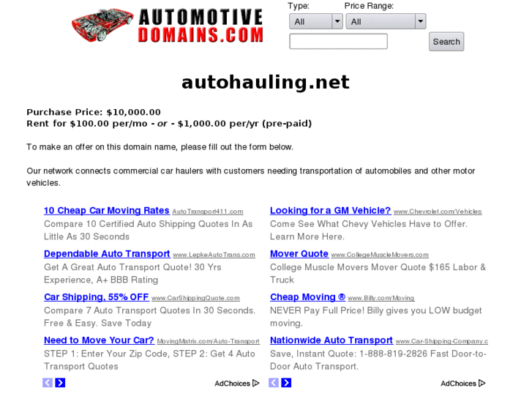Click next arrow in left ad block

[x=60, y=383]
